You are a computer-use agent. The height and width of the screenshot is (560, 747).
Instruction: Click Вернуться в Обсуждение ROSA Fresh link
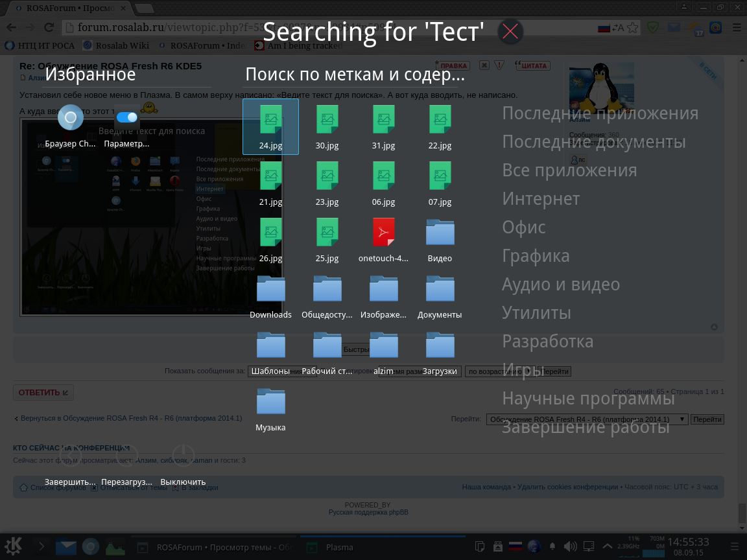(x=131, y=418)
